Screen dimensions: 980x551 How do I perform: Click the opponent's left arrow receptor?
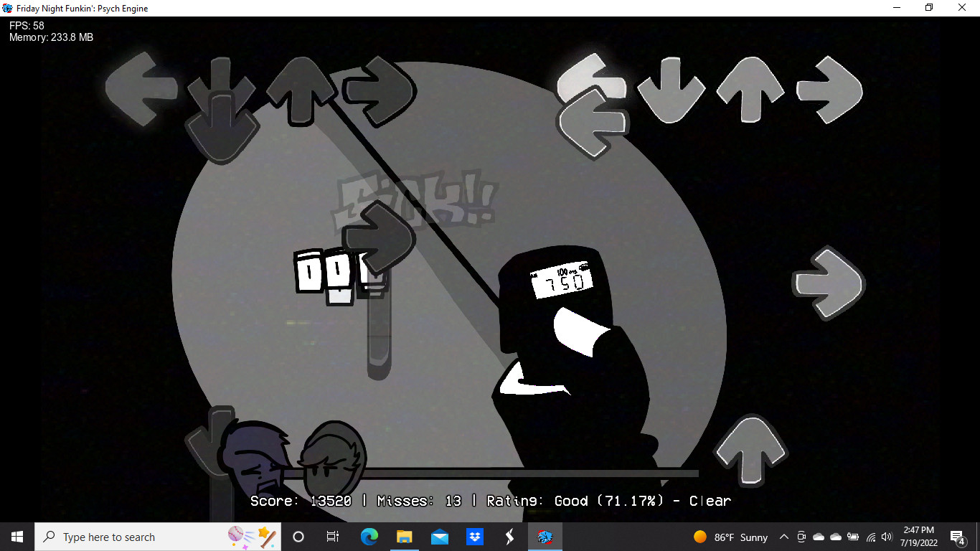[x=141, y=88]
